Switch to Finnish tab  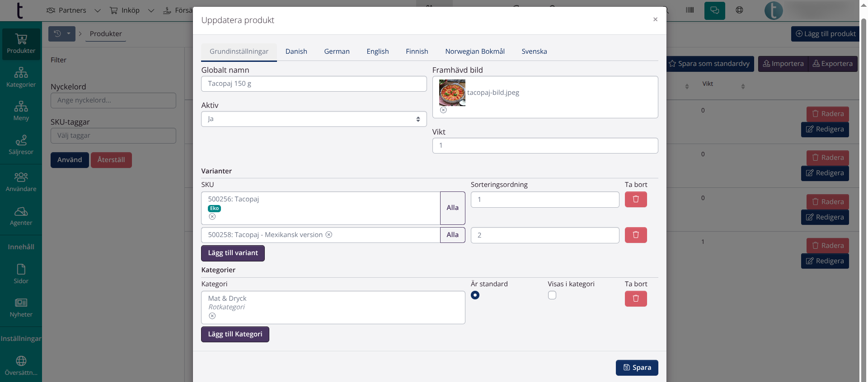pos(417,51)
